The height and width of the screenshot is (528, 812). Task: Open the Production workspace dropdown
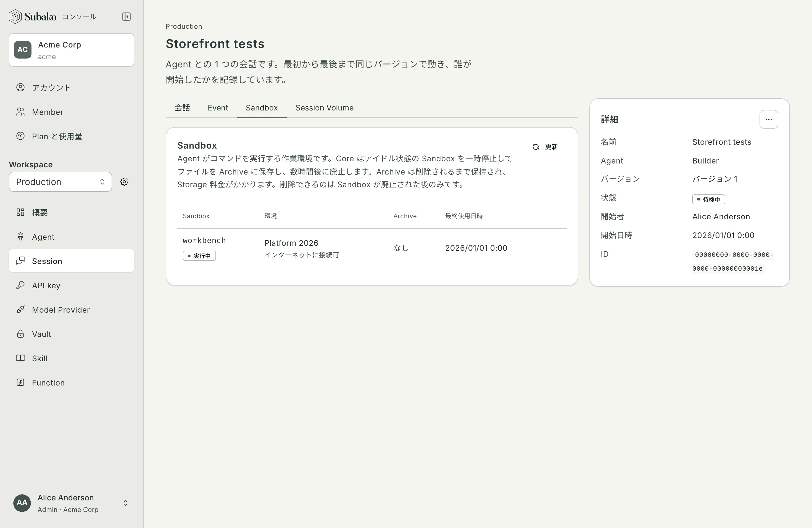click(60, 182)
